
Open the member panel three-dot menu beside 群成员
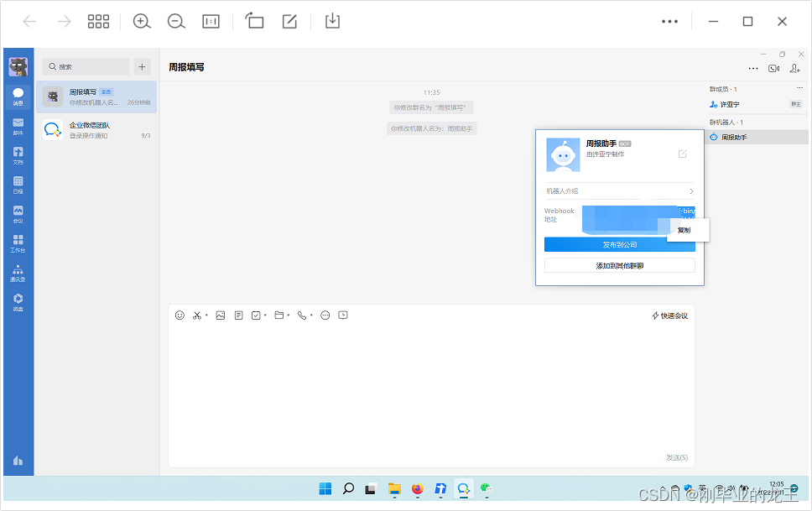click(x=799, y=88)
